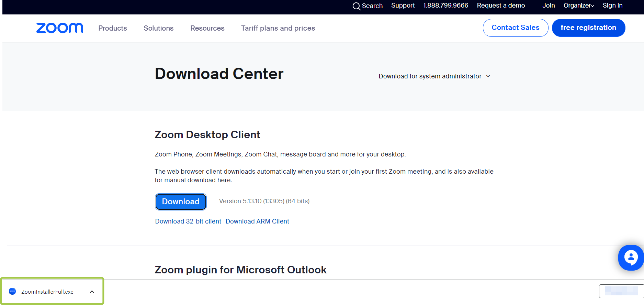
Task: Click Request a demo
Action: pyautogui.click(x=501, y=6)
